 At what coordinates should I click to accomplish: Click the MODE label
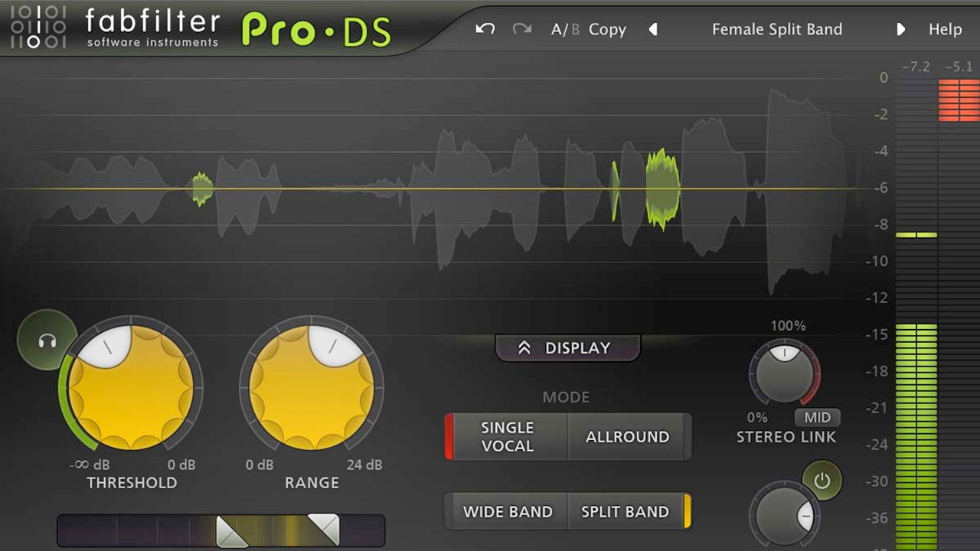pyautogui.click(x=566, y=397)
